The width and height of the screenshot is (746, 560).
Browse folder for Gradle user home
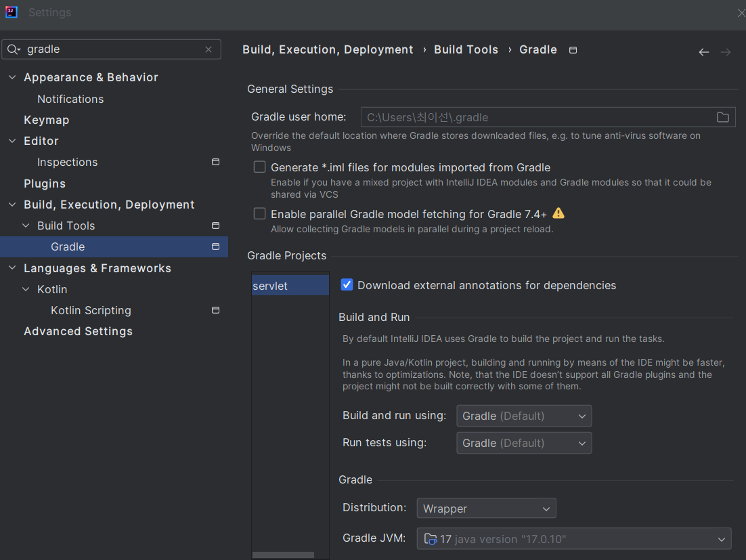(723, 117)
